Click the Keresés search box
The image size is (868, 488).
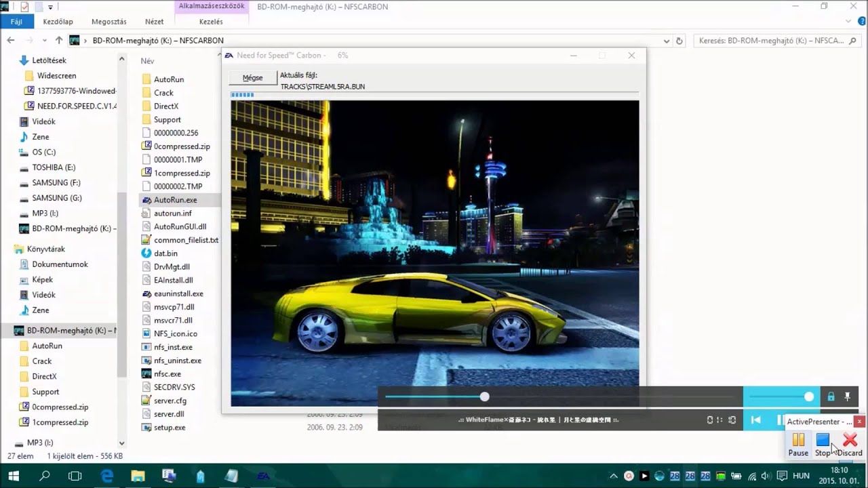pyautogui.click(x=778, y=41)
